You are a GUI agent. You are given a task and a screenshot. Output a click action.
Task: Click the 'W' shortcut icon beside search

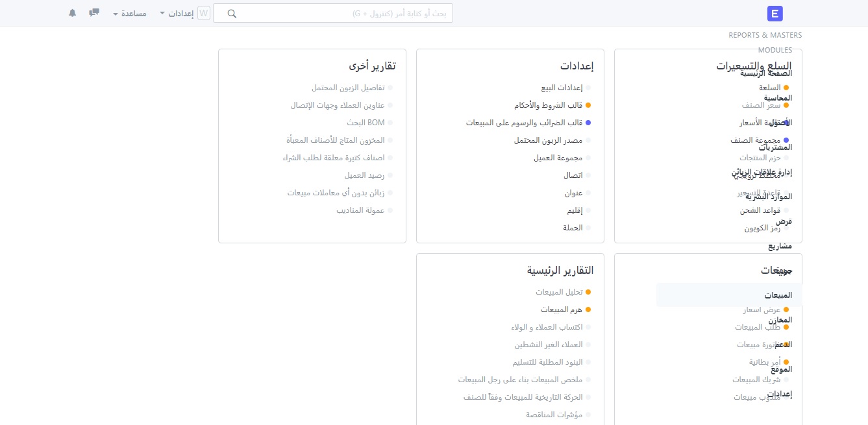pos(204,12)
